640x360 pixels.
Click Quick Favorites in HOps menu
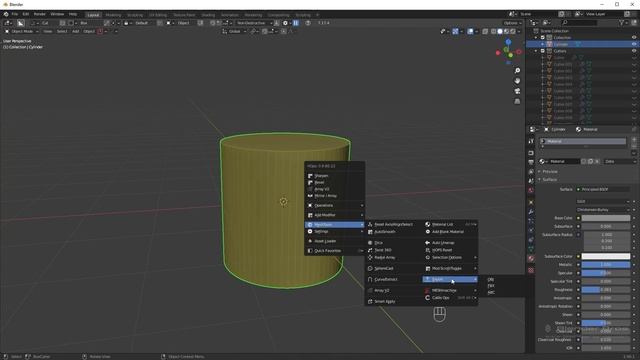[336, 251]
